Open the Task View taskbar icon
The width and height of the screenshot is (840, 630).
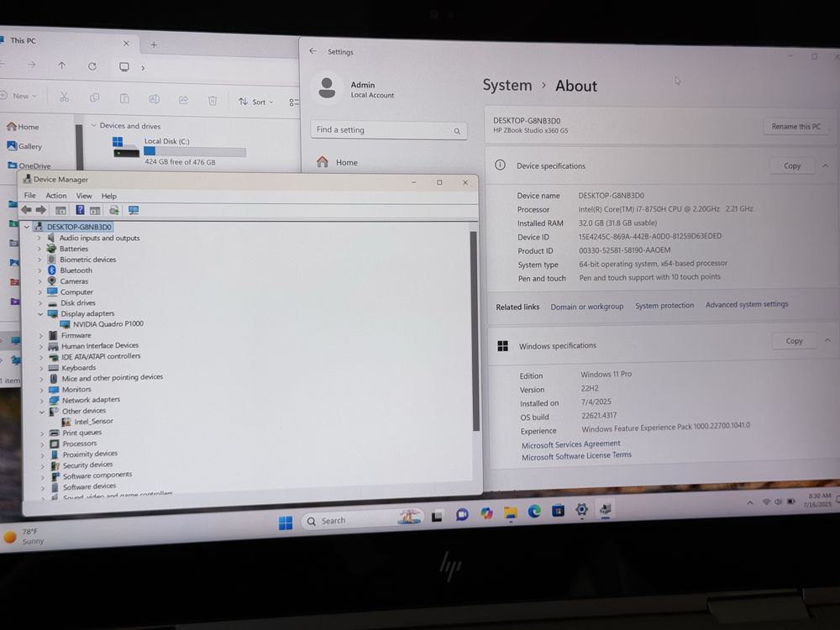click(x=437, y=517)
